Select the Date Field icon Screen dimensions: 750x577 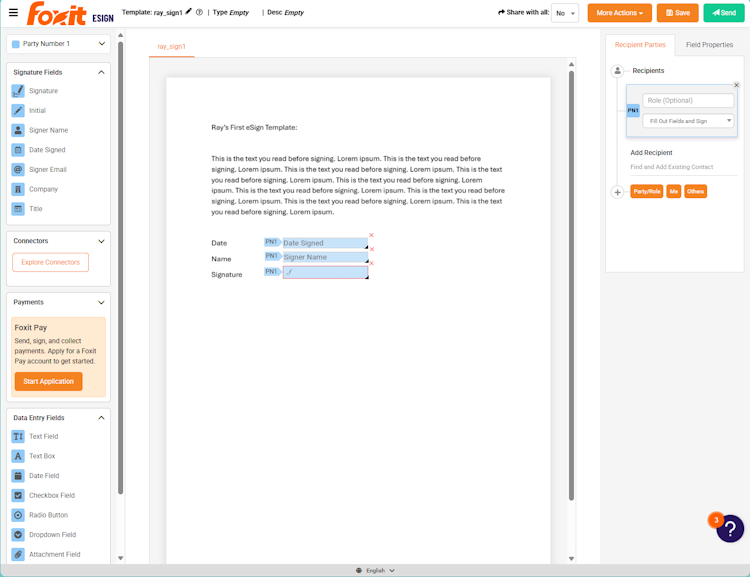[18, 476]
